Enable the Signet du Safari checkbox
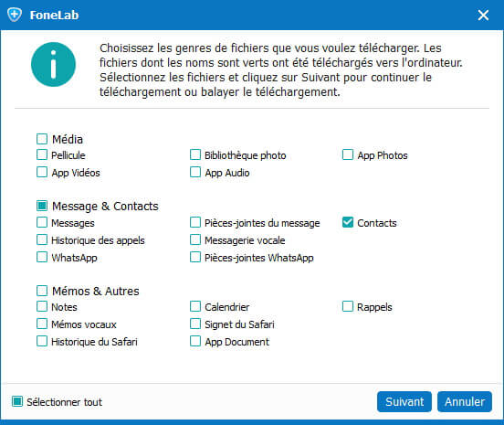504x425 pixels. click(x=195, y=324)
